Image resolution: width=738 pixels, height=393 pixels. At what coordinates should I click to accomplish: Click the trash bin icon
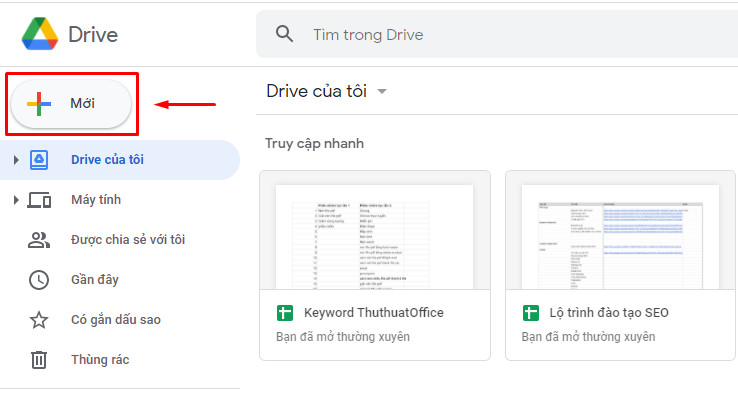(x=39, y=360)
